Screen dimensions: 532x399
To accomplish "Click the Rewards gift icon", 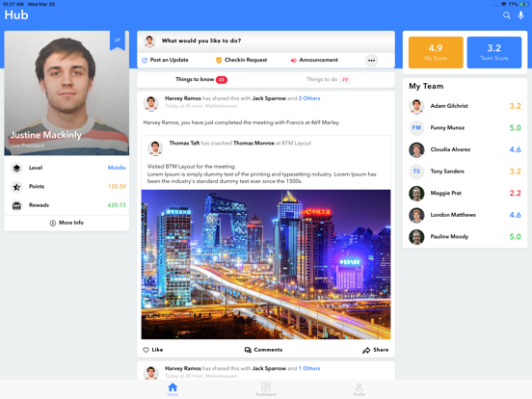I will click(16, 205).
